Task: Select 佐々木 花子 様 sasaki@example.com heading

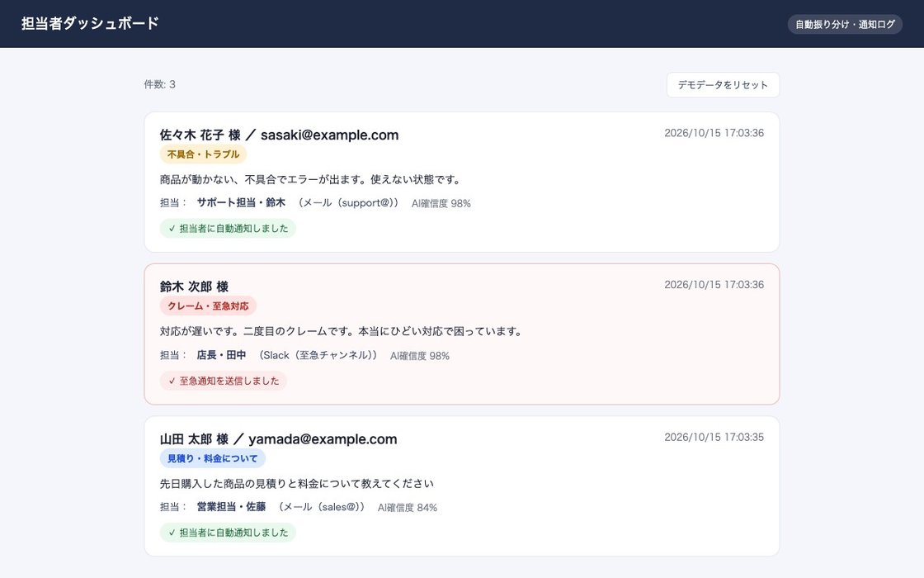Action: (279, 135)
